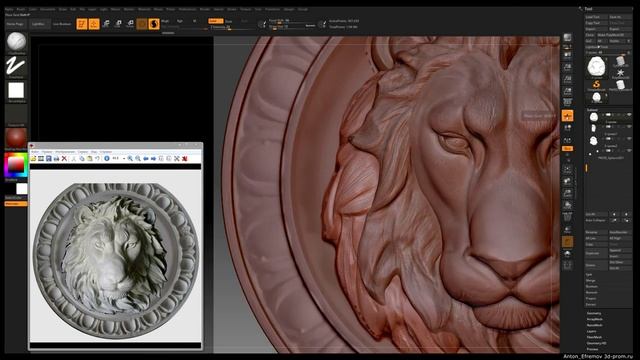Screen dimensions: 640x360
Task: Click Rename subtool button
Action: [596, 232]
